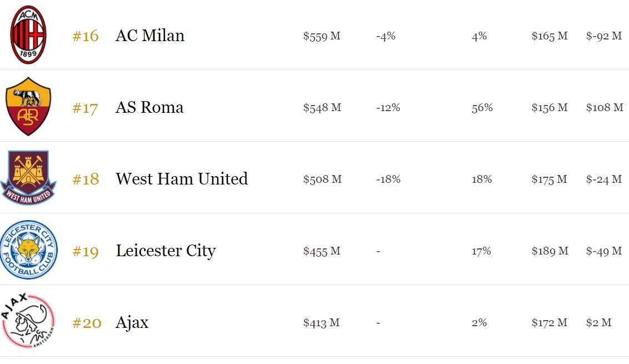Select rank #20 label

tap(87, 323)
